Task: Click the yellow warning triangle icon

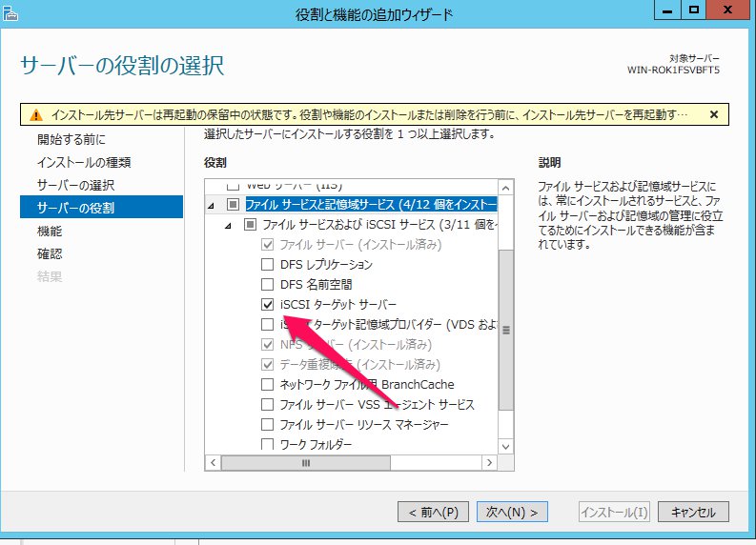Action: point(33,114)
